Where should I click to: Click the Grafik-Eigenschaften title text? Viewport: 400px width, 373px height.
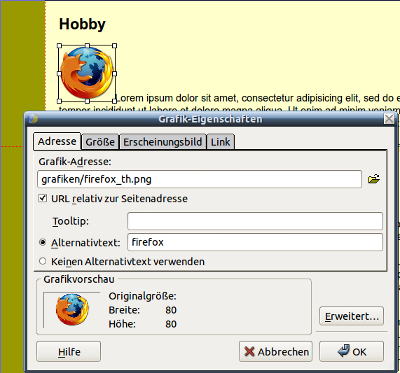[x=210, y=119]
